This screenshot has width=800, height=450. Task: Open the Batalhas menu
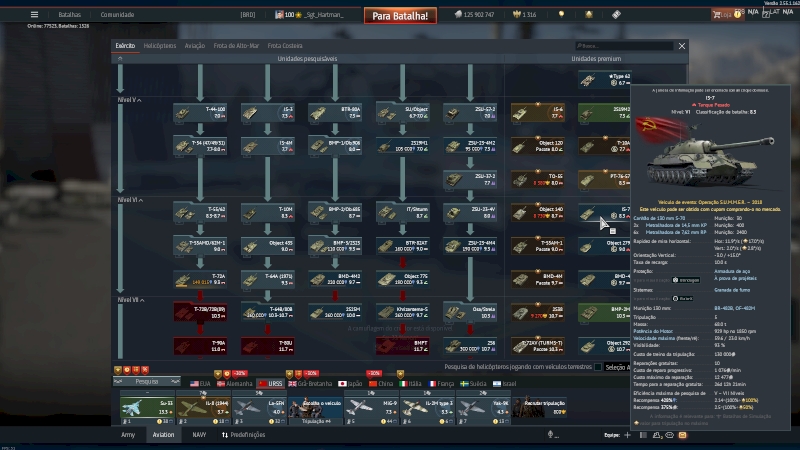pos(69,15)
